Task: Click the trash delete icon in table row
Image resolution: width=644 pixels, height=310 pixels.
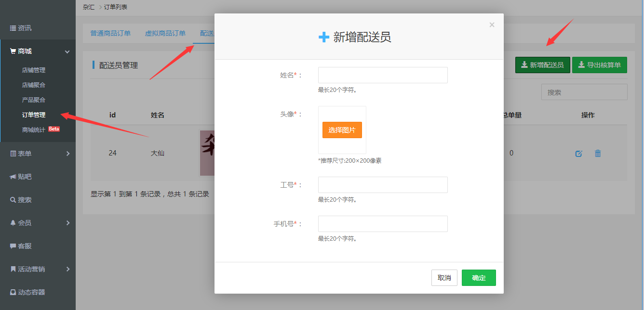Action: coord(598,154)
